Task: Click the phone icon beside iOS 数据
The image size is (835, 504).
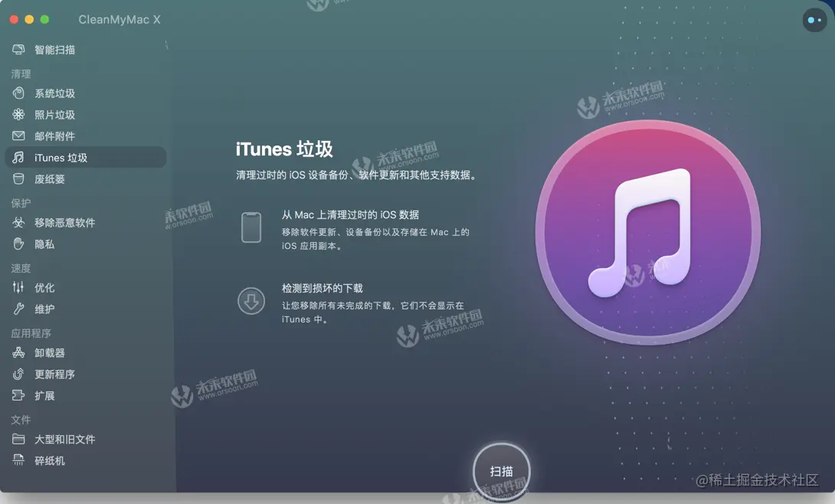Action: click(250, 227)
